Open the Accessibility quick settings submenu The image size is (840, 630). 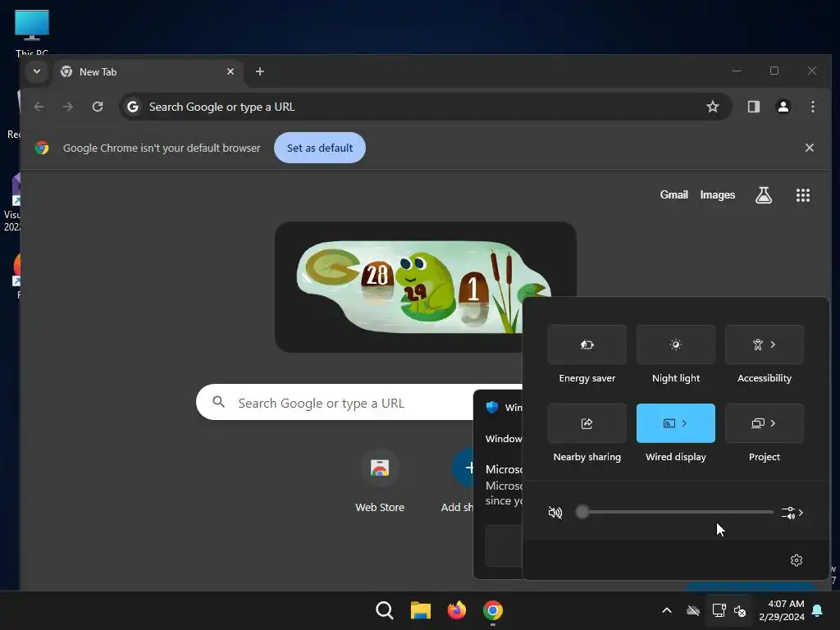(x=764, y=345)
